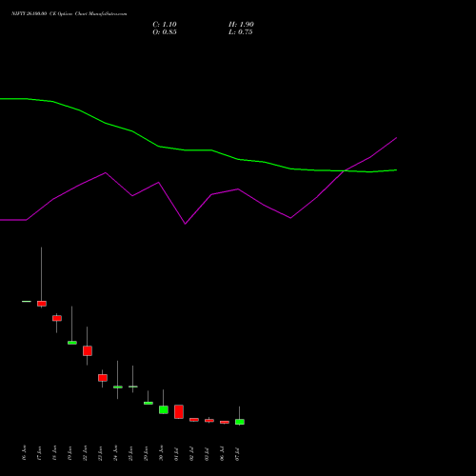Click the purple indicator line peak at right end
The image size is (476, 476).
[x=396, y=138]
